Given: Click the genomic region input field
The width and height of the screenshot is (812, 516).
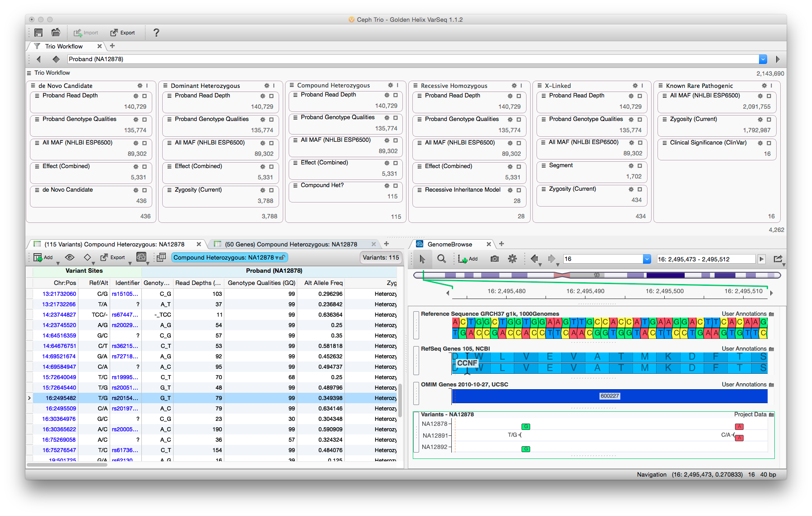Looking at the screenshot, I should pos(706,259).
